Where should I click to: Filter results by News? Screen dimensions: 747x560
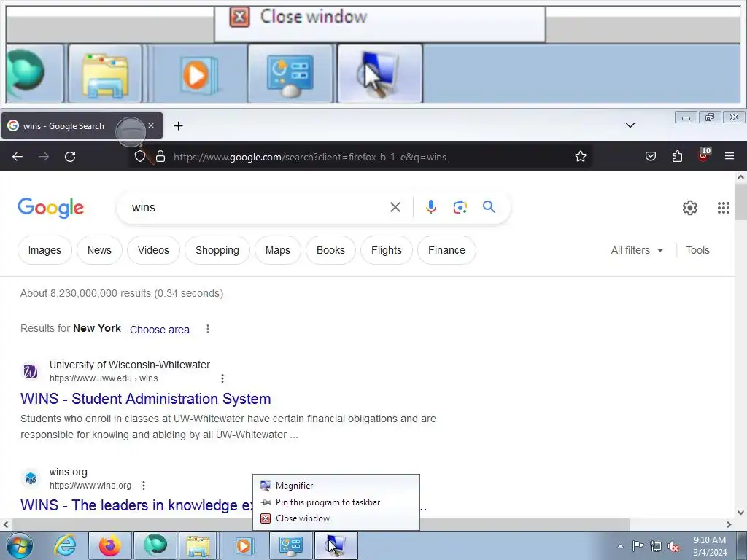pyautogui.click(x=99, y=250)
